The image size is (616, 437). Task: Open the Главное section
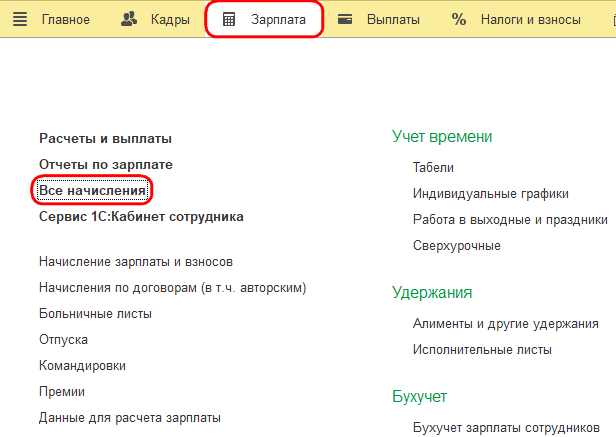point(66,20)
